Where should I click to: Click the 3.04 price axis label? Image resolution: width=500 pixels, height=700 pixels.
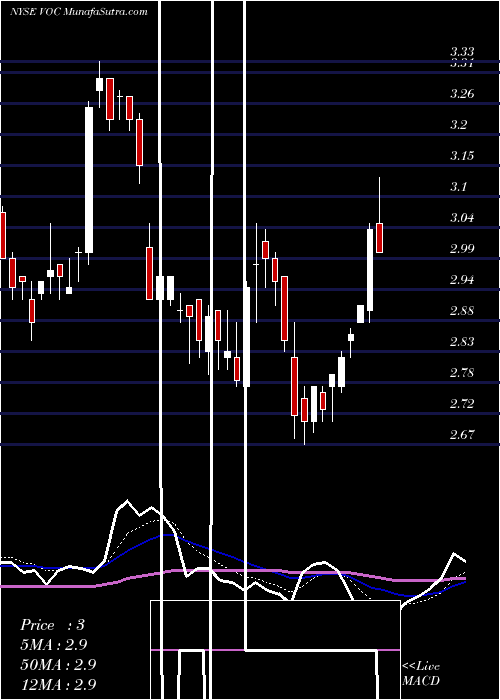(x=462, y=218)
